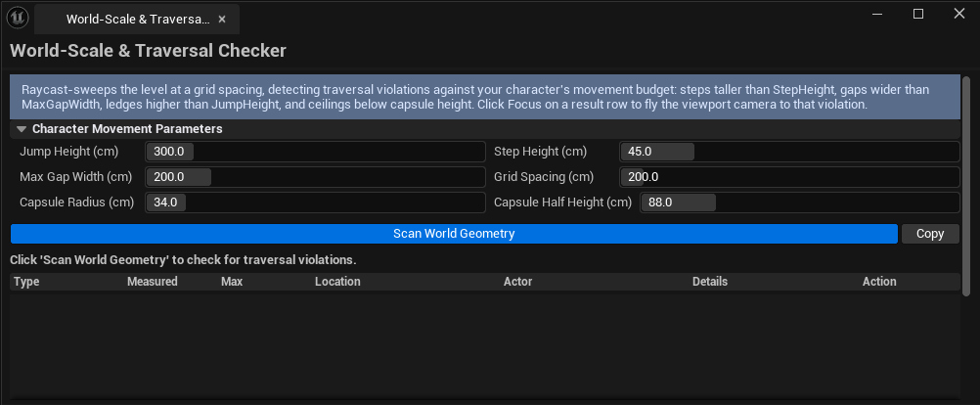
Task: Click the Location column header
Action: coord(337,282)
